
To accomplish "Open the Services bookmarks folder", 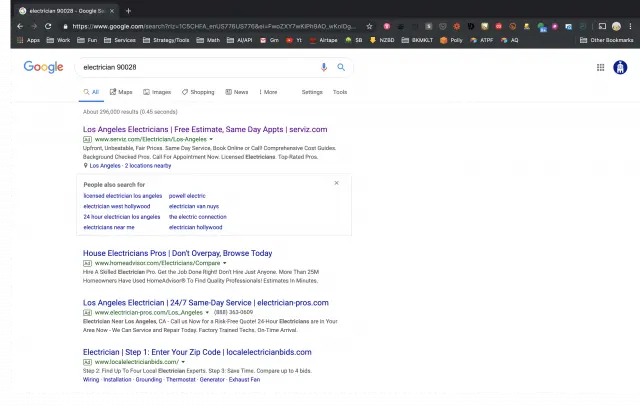I will coord(120,40).
